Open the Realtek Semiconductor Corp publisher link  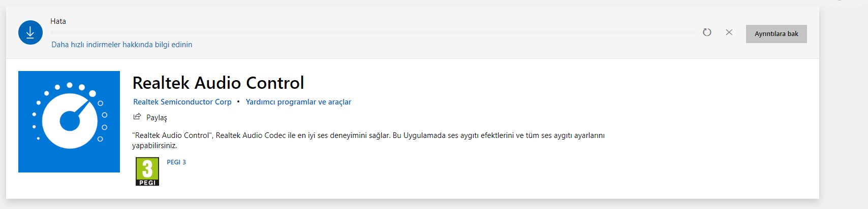[182, 102]
